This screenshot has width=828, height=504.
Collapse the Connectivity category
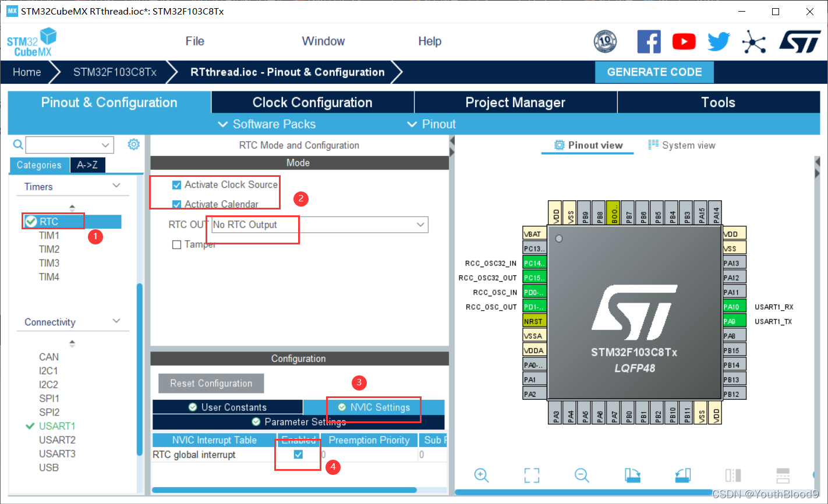coord(116,321)
